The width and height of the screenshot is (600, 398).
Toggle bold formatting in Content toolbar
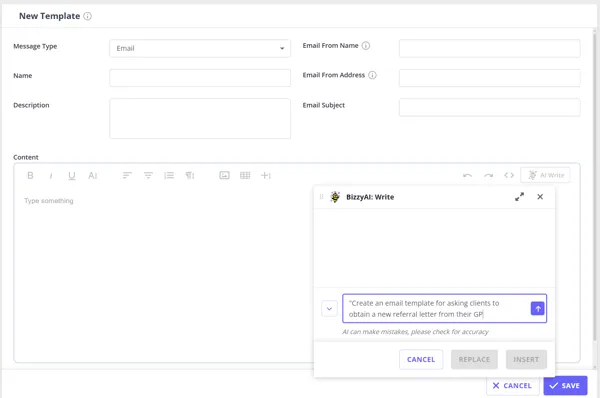coord(30,175)
